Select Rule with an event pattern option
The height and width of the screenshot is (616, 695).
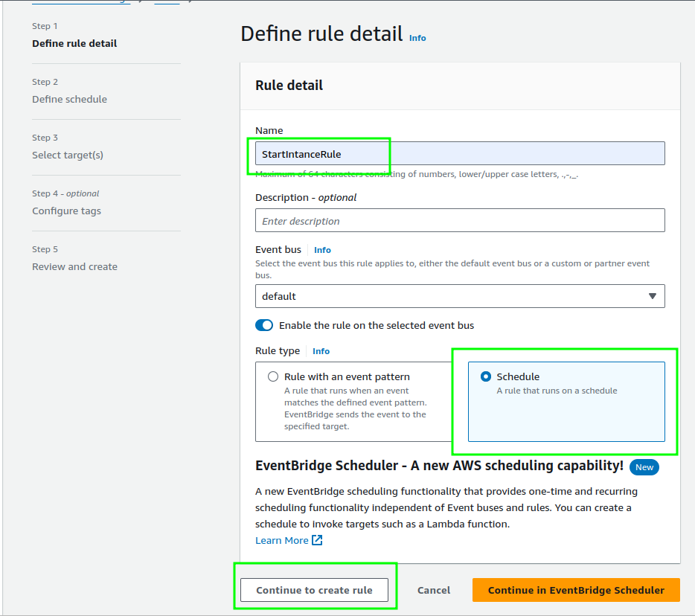pos(273,376)
